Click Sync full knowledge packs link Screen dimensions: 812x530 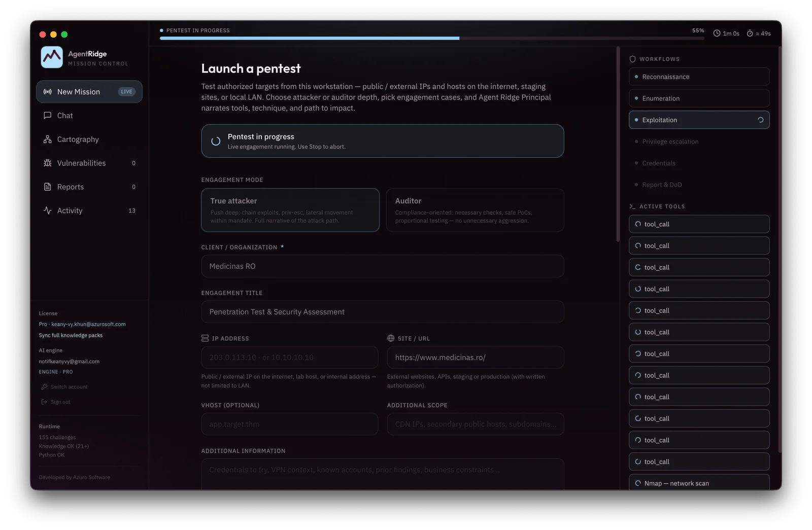[x=71, y=336]
